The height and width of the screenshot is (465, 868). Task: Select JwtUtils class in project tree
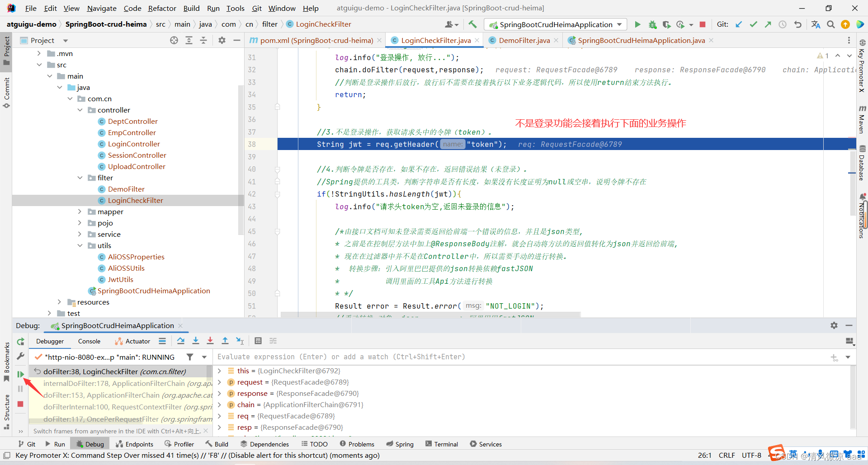tap(121, 279)
